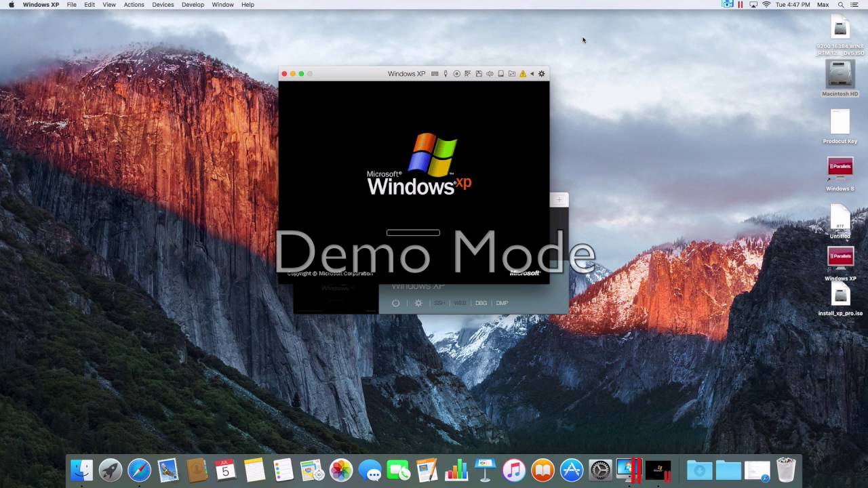The height and width of the screenshot is (488, 868).
Task: Open the Help menu
Action: [248, 5]
